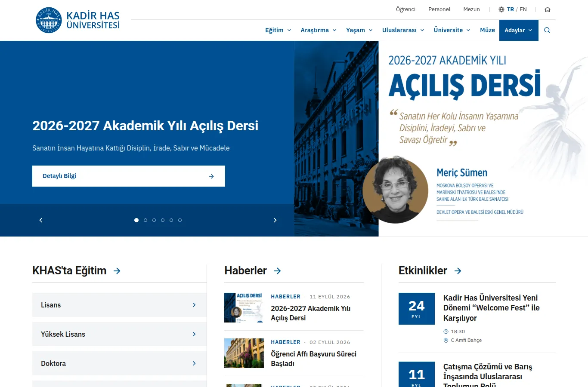Image resolution: width=588 pixels, height=387 pixels.
Task: Click the Kadir Has Üniversitesi logo
Action: tap(77, 20)
